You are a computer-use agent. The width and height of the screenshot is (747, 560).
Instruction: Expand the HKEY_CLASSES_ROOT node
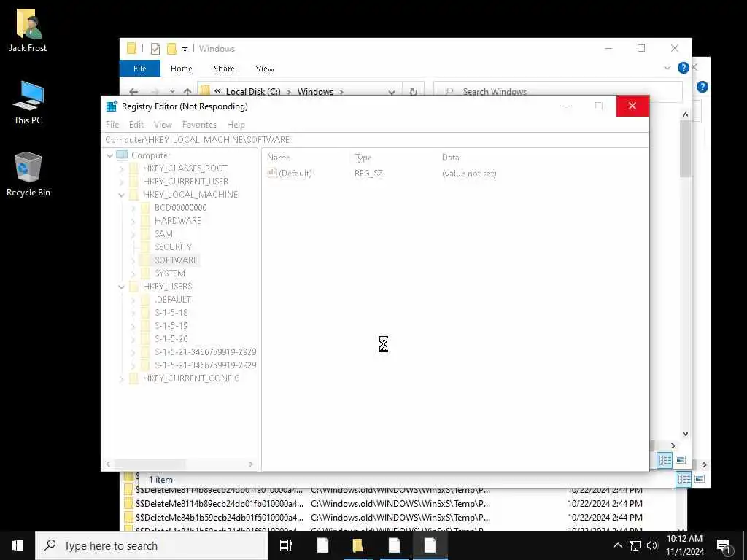tap(122, 168)
